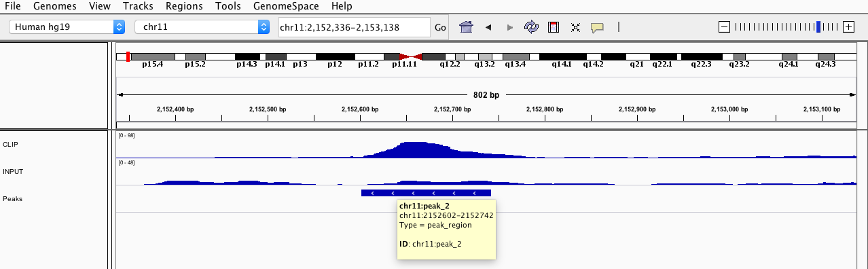
Task: Open the Tracks menu
Action: click(x=138, y=6)
